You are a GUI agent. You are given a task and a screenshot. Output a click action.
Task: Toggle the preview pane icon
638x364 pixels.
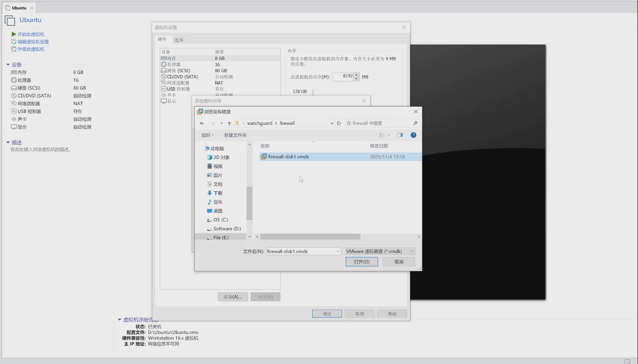tap(400, 135)
